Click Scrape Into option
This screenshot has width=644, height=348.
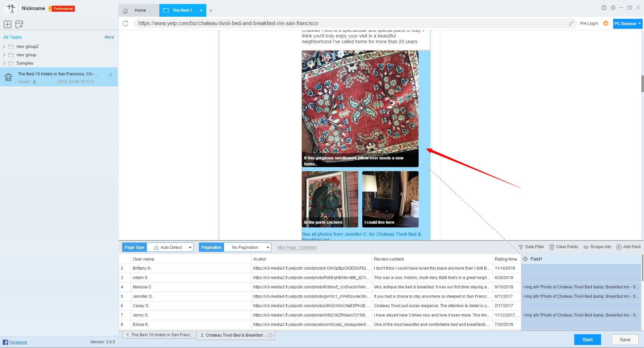pos(597,247)
